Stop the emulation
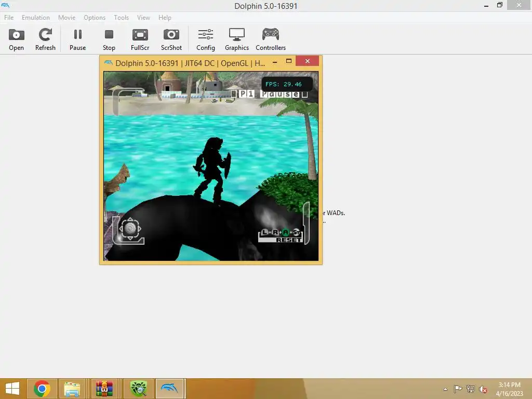532x399 pixels. coord(109,39)
